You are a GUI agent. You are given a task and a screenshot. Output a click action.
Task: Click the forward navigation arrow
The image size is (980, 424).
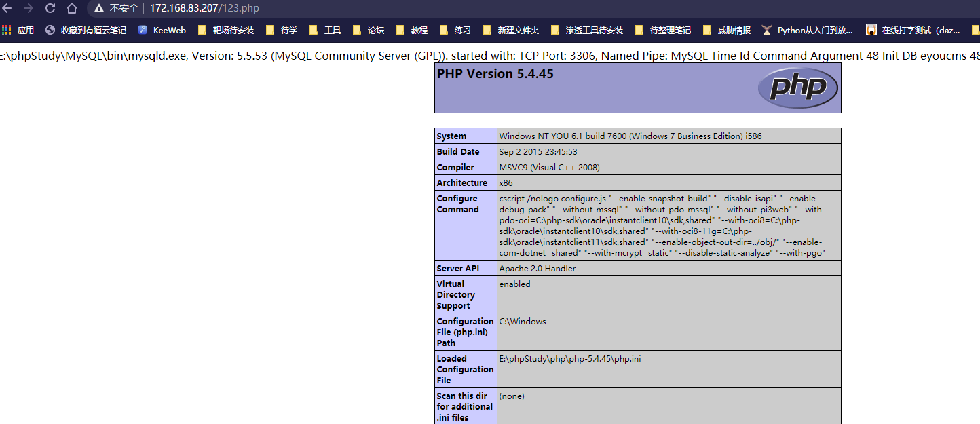coord(29,8)
